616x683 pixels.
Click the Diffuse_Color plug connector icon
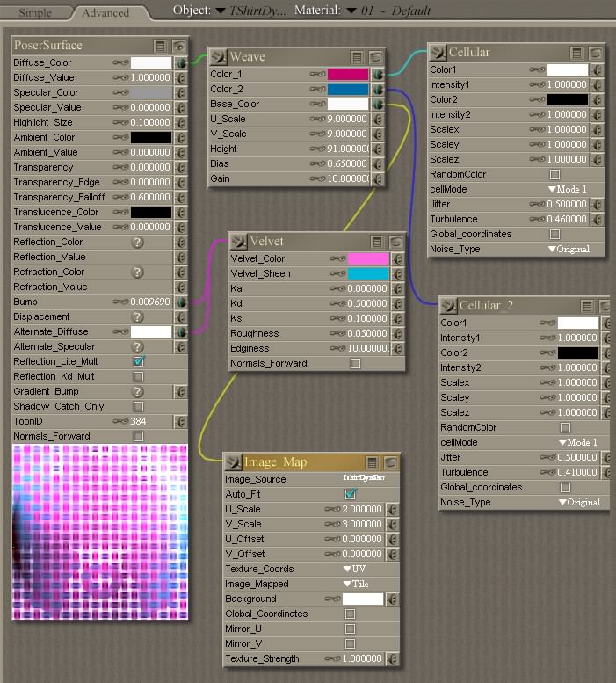181,62
